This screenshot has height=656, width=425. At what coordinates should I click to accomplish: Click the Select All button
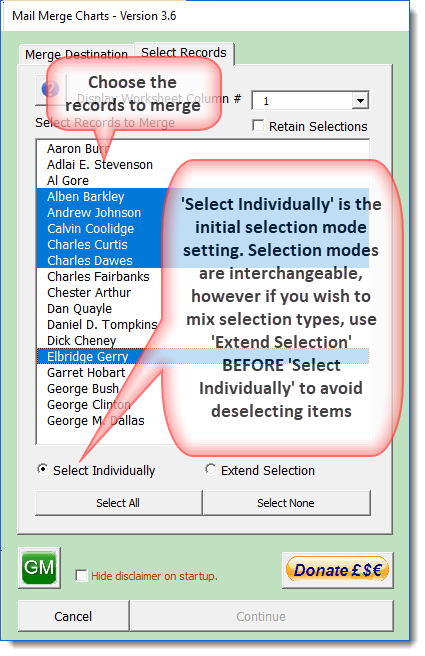pos(118,503)
